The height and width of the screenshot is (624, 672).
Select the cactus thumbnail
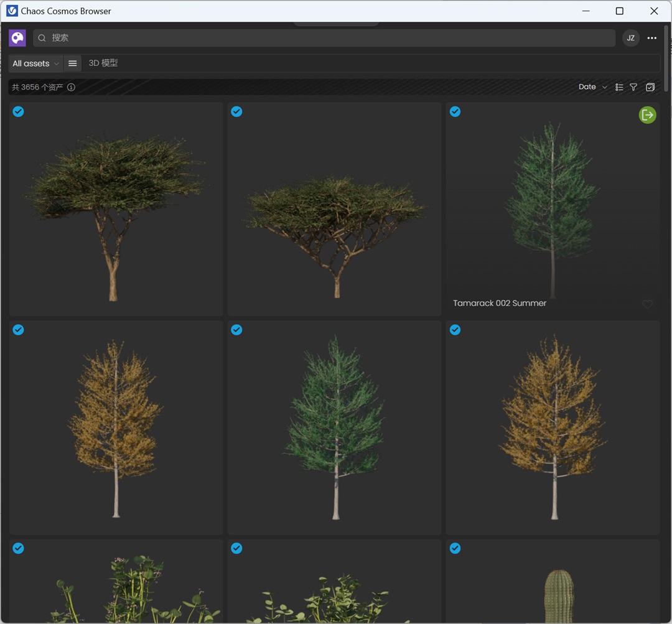click(553, 581)
